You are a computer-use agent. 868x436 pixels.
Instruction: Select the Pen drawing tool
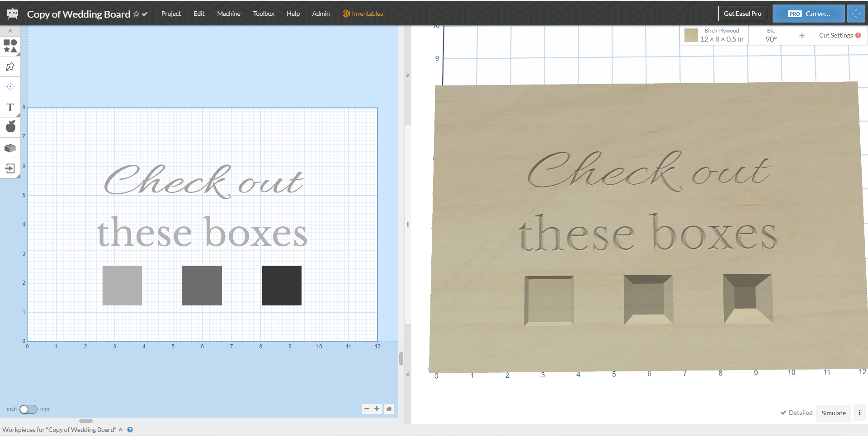(10, 67)
